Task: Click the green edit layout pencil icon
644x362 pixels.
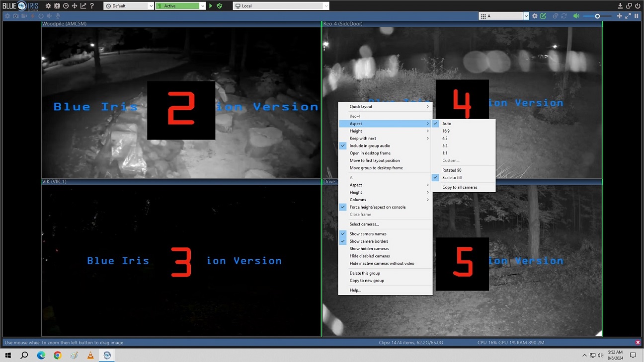Action: click(543, 16)
